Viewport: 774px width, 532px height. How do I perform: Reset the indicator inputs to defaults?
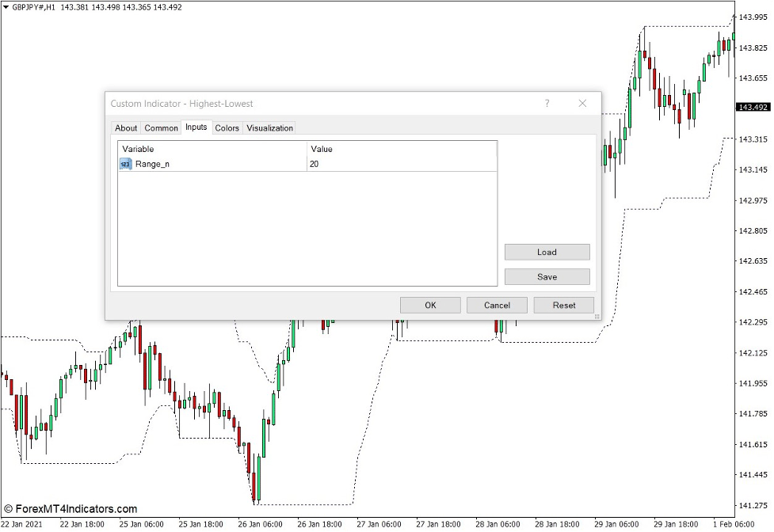[x=564, y=305]
